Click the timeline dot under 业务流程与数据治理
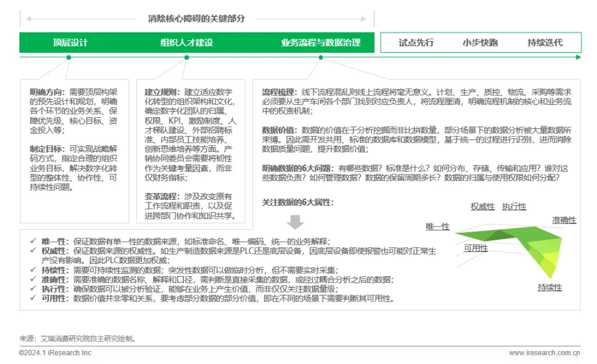This screenshot has height=364, width=597. click(321, 57)
